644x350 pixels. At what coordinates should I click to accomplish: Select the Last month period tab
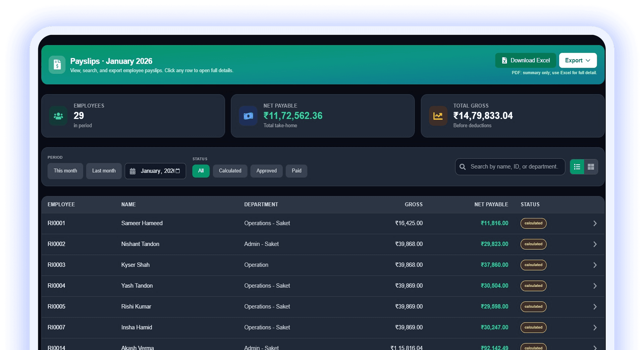point(104,171)
